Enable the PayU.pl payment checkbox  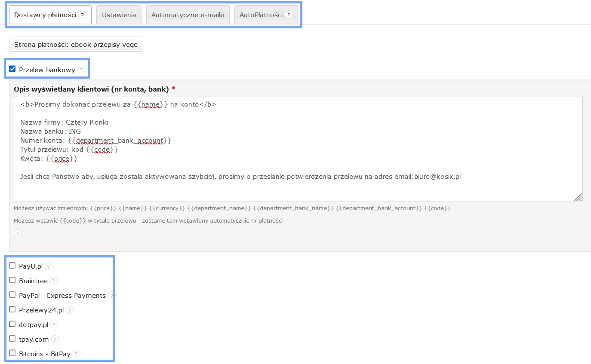click(x=12, y=266)
